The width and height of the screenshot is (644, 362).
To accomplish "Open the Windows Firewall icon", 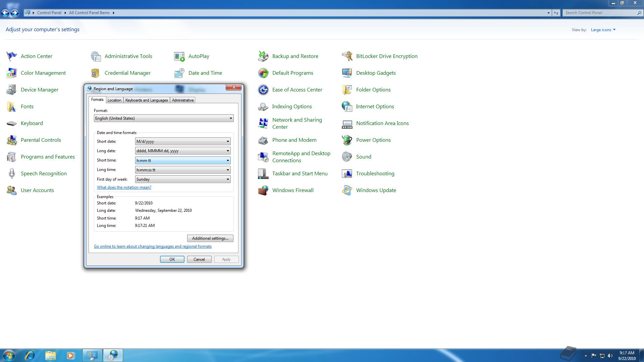I will (x=263, y=190).
